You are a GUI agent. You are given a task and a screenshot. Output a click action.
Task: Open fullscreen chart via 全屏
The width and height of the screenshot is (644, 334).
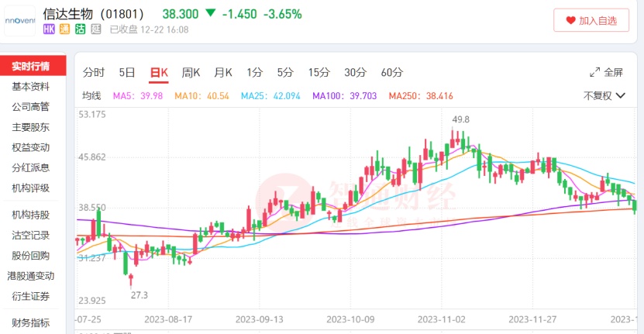pos(606,72)
